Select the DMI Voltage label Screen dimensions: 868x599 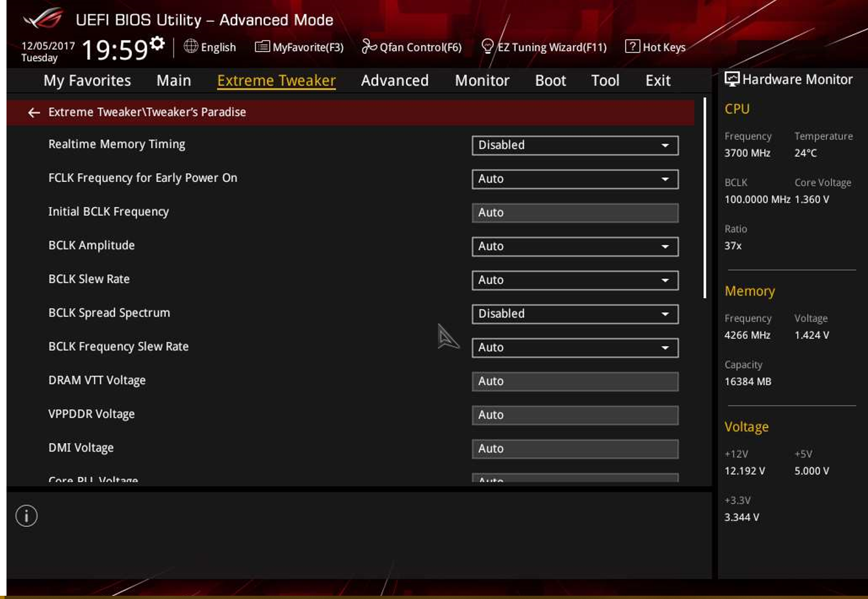(81, 448)
